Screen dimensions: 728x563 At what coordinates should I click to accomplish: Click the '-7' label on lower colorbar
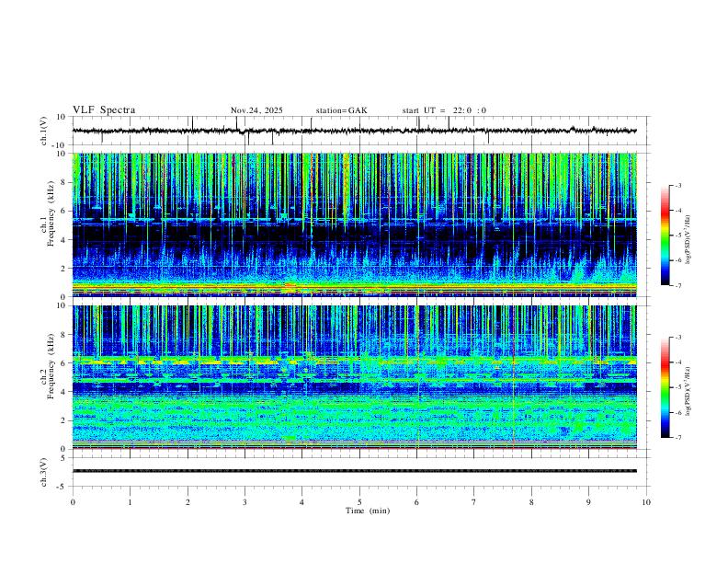point(677,438)
